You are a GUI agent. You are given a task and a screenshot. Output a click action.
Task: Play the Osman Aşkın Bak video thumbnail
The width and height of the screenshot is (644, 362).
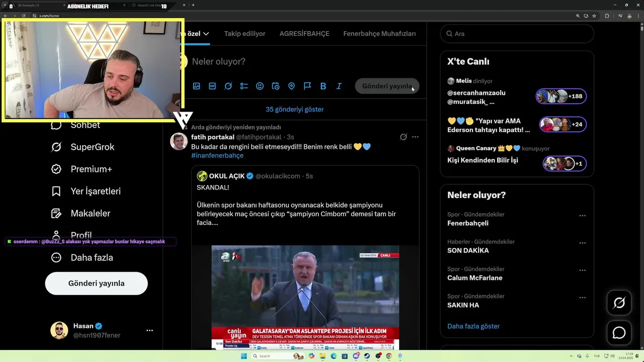click(305, 297)
